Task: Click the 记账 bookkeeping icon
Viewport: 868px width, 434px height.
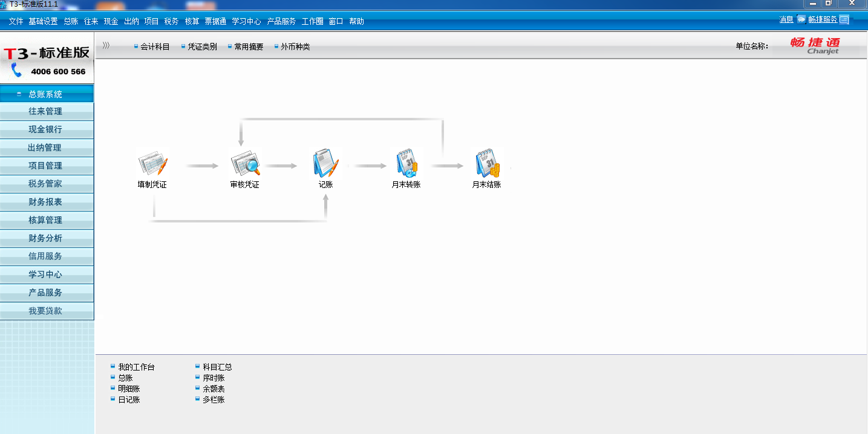Action: click(326, 163)
